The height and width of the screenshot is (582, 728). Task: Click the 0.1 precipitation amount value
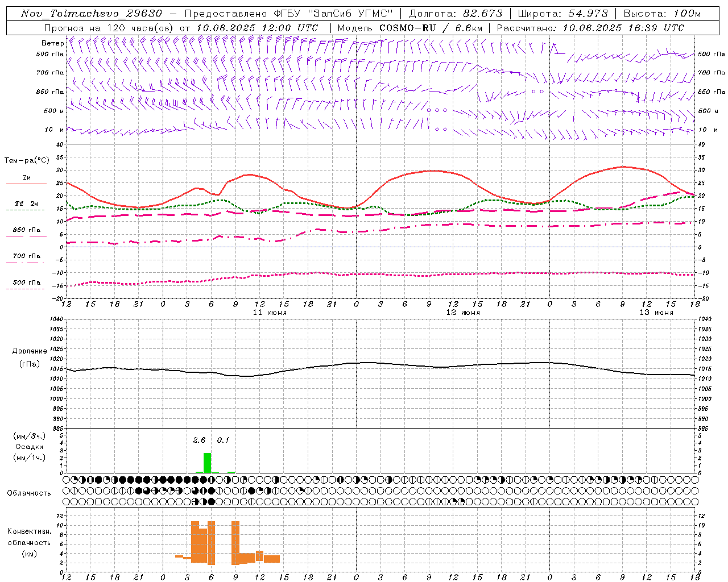pyautogui.click(x=223, y=440)
